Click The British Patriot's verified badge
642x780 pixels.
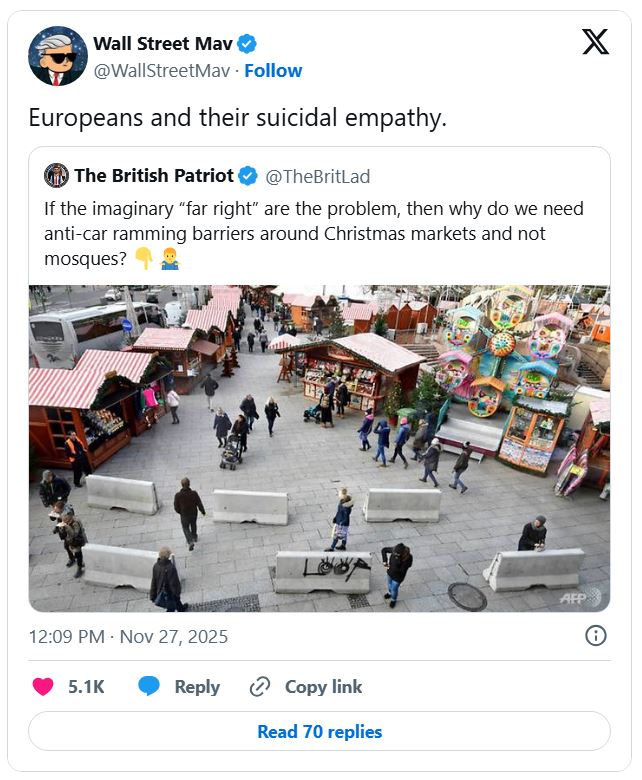pyautogui.click(x=248, y=176)
